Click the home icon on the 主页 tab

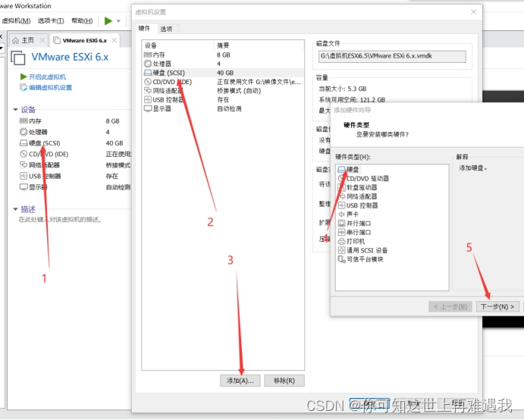tap(15, 40)
